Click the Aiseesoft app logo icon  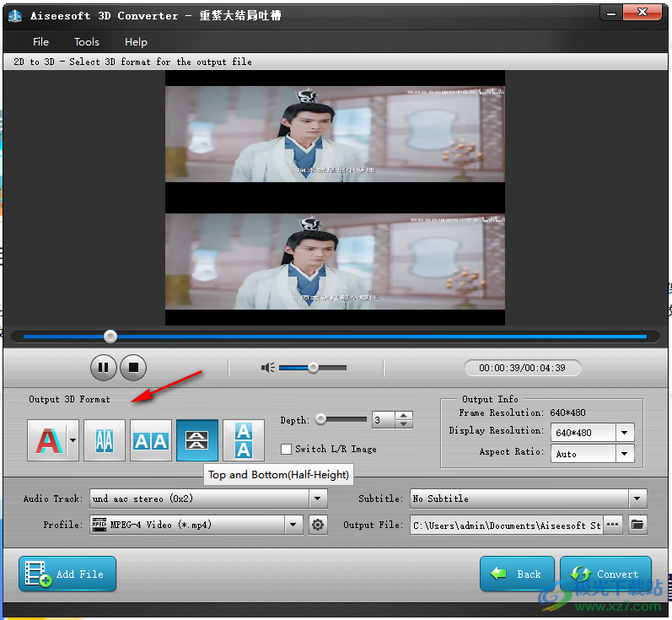pos(15,16)
